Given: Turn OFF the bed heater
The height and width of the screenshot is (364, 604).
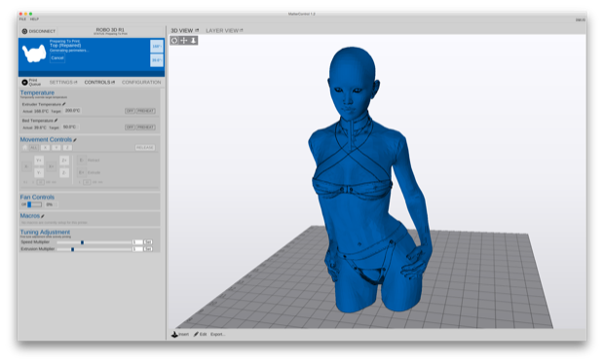Looking at the screenshot, I should point(130,127).
